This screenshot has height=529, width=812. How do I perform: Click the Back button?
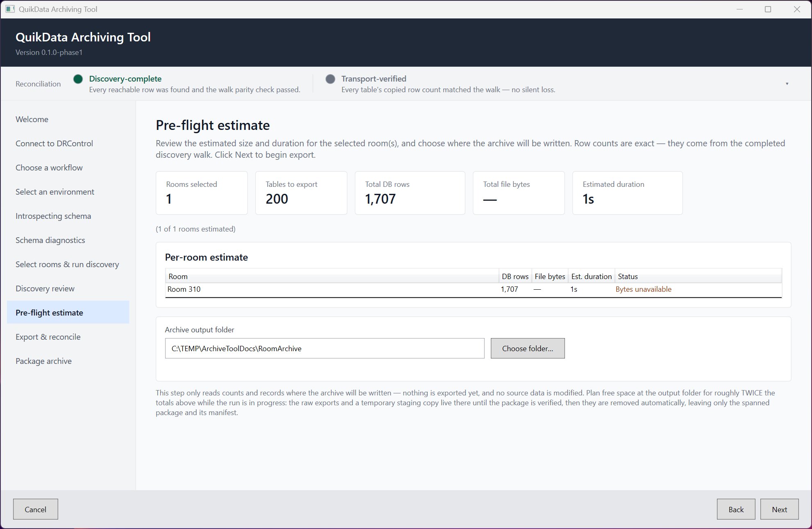[x=736, y=509]
